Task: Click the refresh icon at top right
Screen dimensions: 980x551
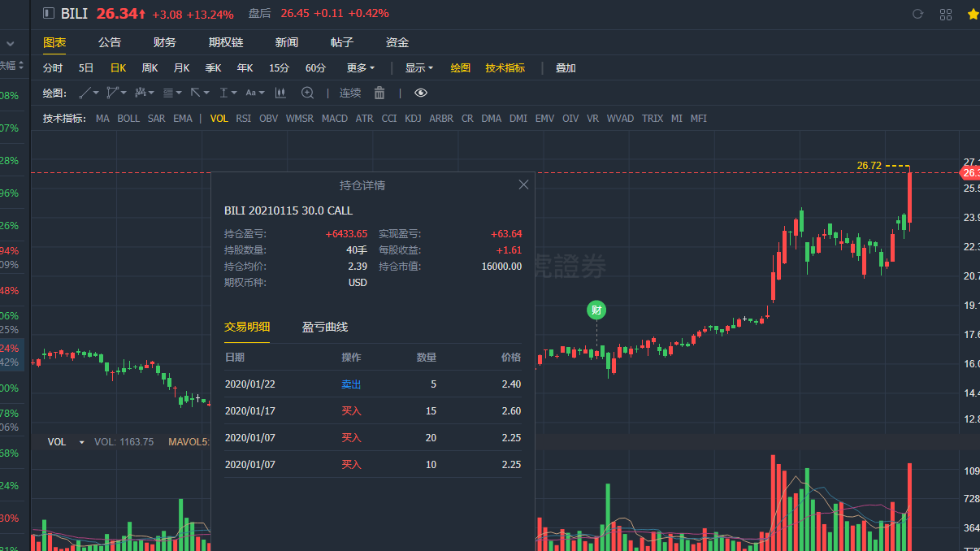Action: pos(918,14)
